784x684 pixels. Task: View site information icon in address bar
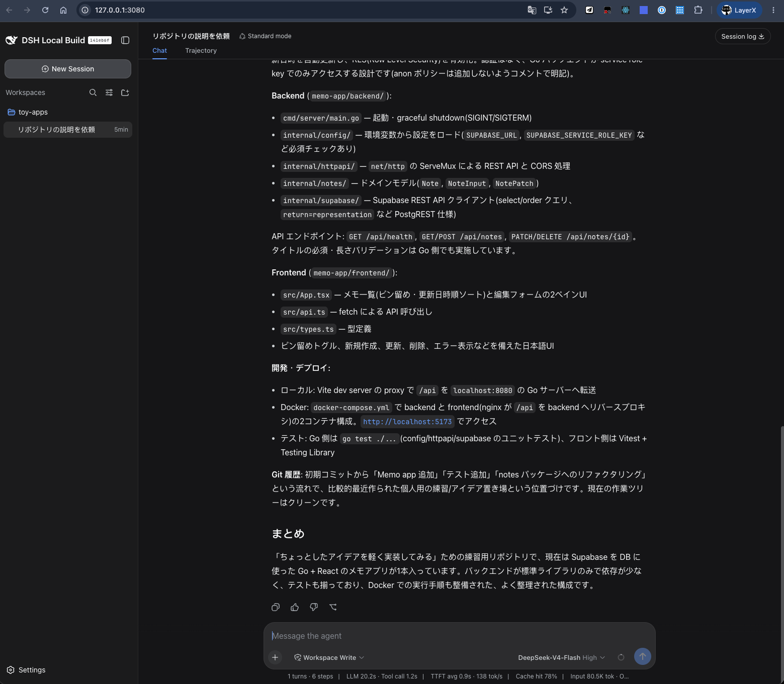click(x=85, y=10)
